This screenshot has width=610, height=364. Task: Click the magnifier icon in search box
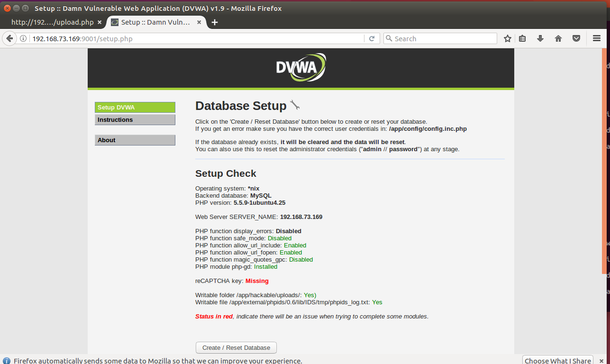point(389,39)
